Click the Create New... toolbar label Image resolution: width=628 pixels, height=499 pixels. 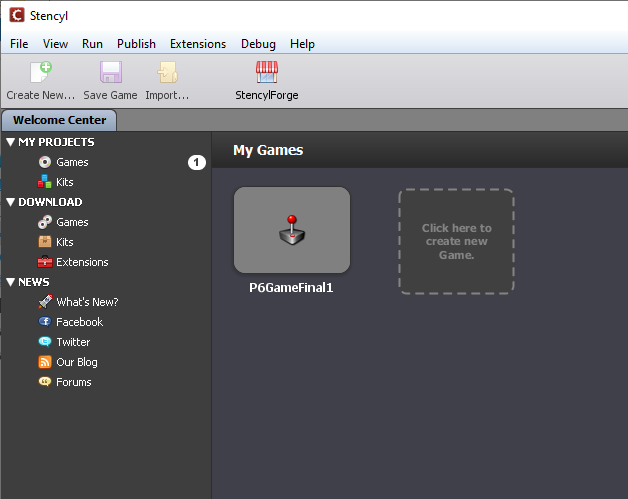click(x=41, y=95)
